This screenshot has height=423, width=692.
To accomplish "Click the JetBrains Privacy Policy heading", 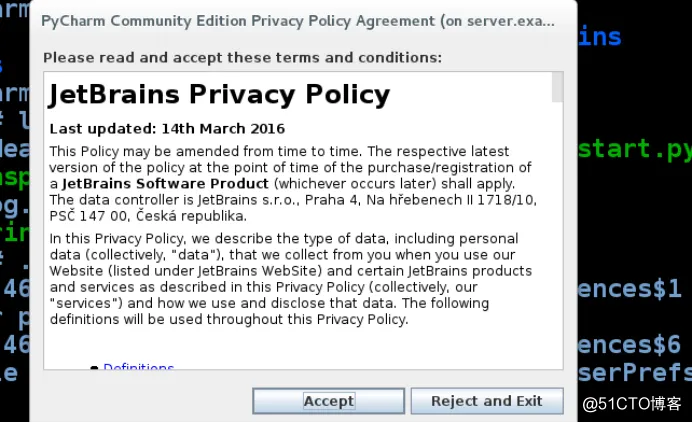I will pyautogui.click(x=219, y=95).
